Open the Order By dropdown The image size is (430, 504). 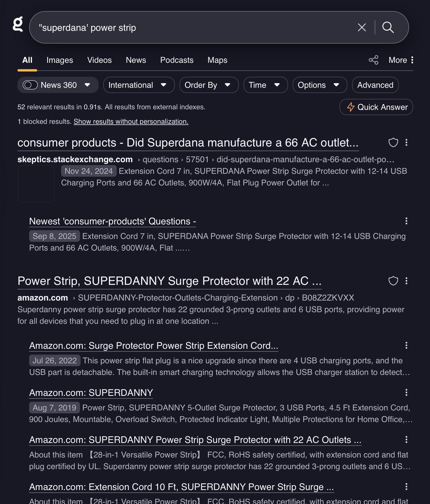[209, 85]
